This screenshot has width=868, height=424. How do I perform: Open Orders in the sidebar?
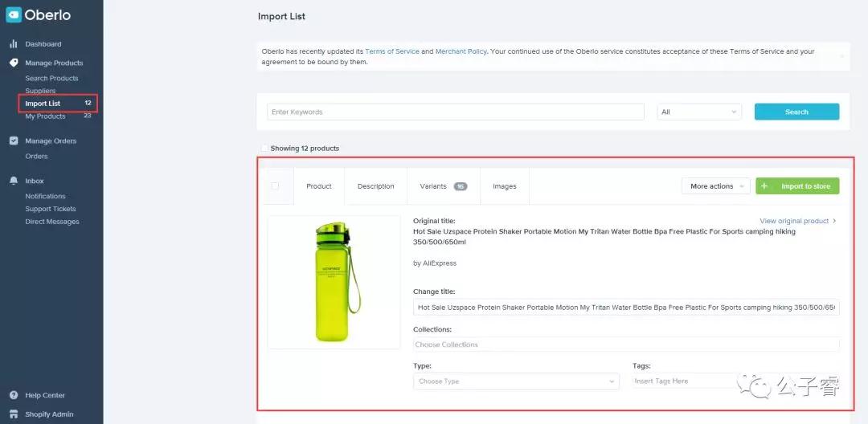pos(36,157)
